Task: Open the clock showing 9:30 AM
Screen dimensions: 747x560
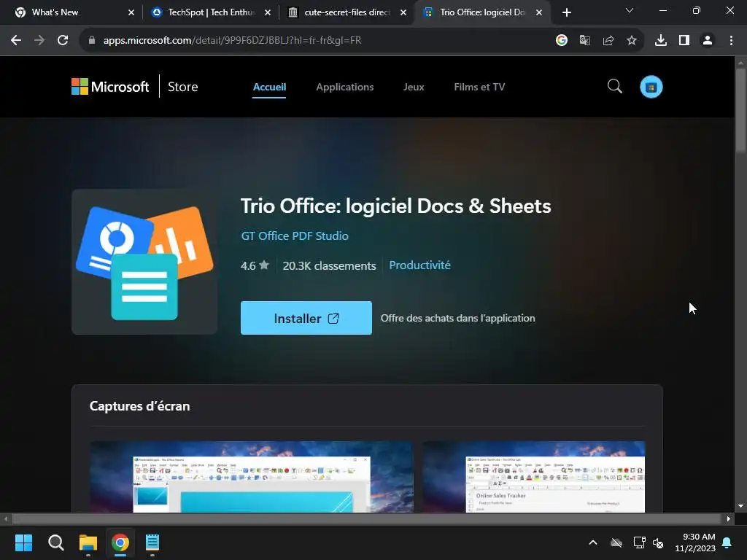Action: click(695, 542)
